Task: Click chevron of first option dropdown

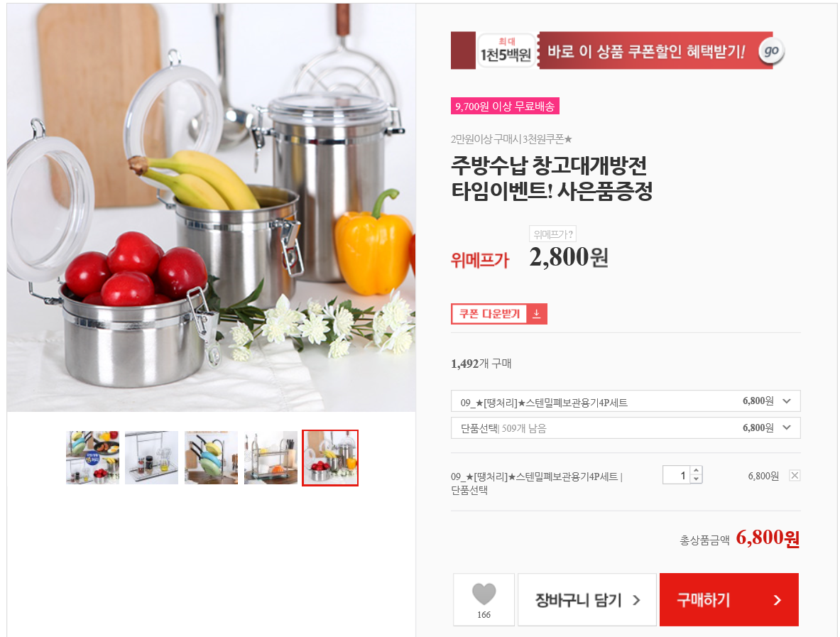Action: [x=787, y=401]
